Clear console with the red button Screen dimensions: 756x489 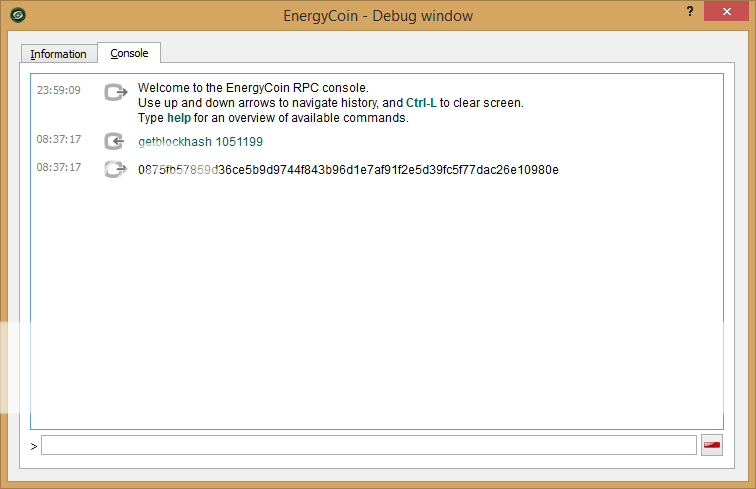(712, 445)
